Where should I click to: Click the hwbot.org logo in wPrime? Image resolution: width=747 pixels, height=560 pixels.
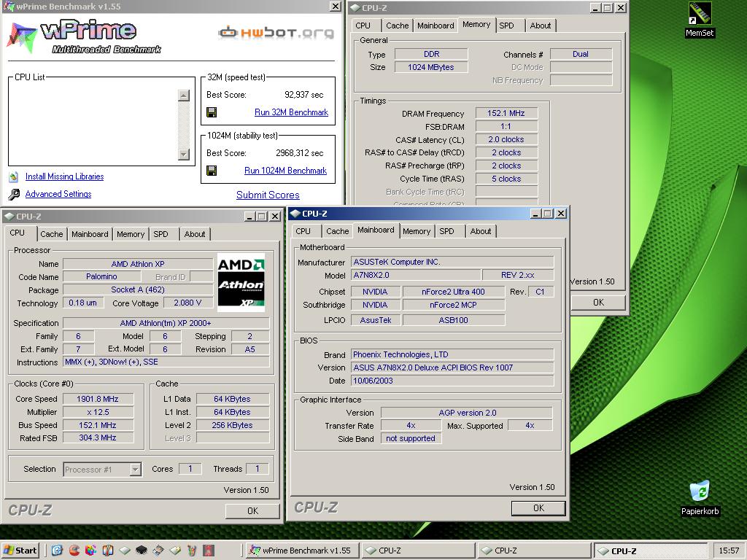(276, 32)
